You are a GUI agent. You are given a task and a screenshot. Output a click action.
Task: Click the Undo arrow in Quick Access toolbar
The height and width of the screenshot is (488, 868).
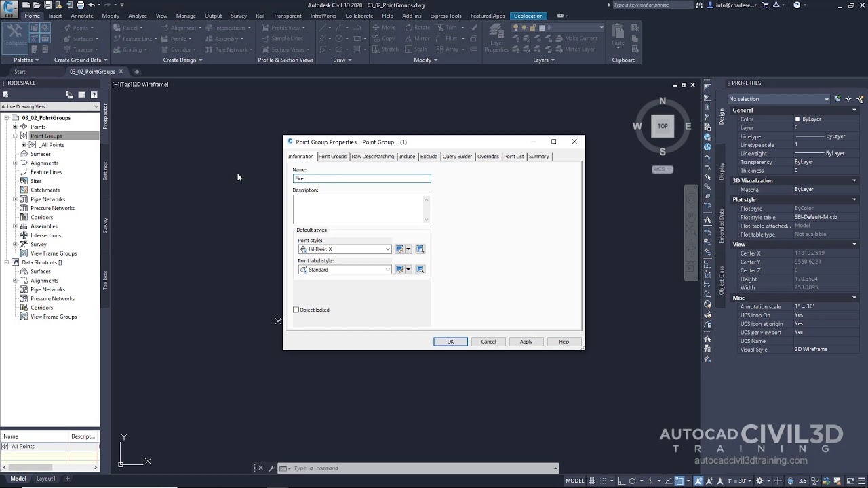coord(92,5)
